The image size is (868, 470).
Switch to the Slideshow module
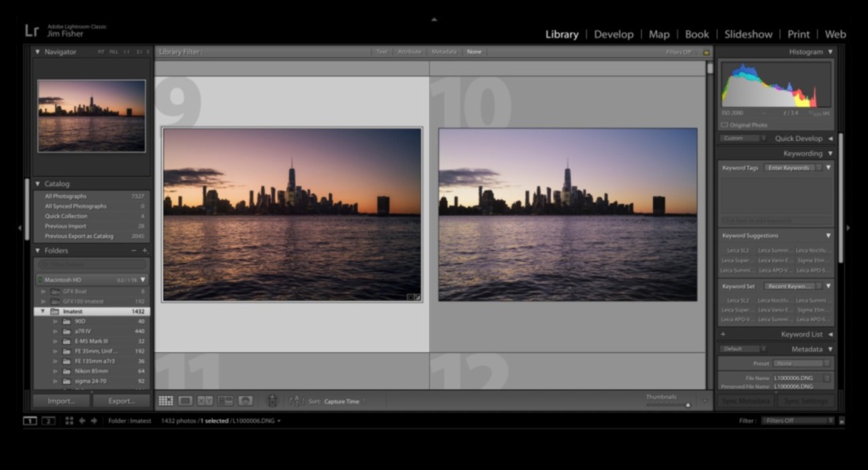748,34
